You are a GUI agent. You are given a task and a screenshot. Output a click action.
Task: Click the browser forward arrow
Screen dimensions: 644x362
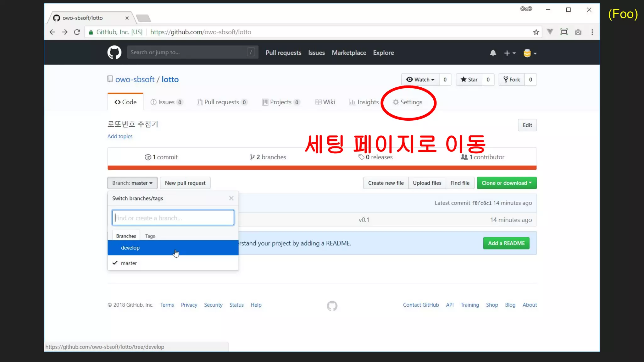[64, 32]
